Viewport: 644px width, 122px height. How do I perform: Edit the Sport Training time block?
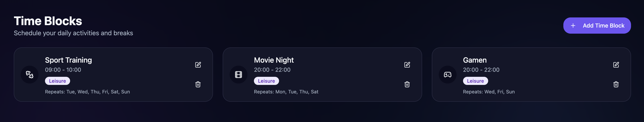coord(198,65)
